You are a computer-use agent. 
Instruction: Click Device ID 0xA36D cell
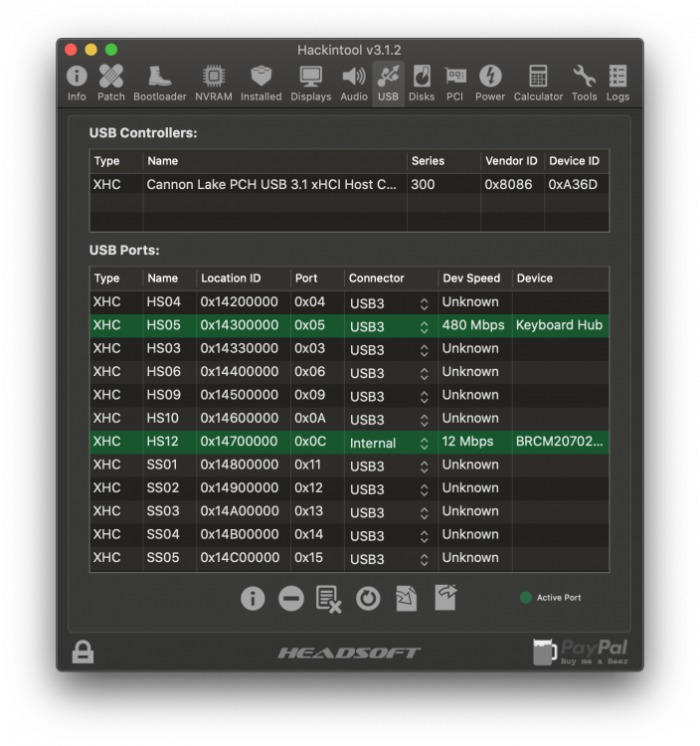point(573,185)
